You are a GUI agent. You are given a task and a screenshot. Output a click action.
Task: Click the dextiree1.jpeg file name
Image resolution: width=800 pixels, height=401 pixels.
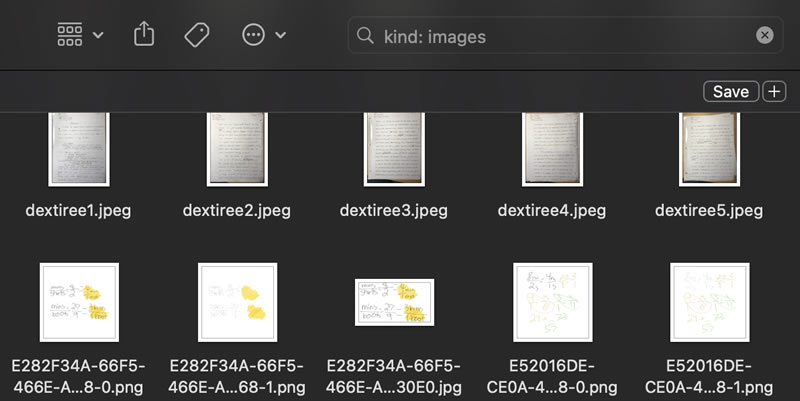[79, 211]
